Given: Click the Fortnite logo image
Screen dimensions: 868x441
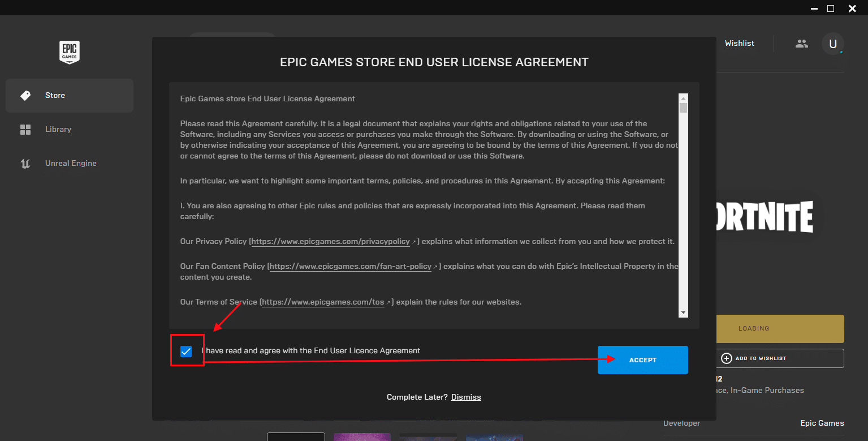Looking at the screenshot, I should point(765,217).
